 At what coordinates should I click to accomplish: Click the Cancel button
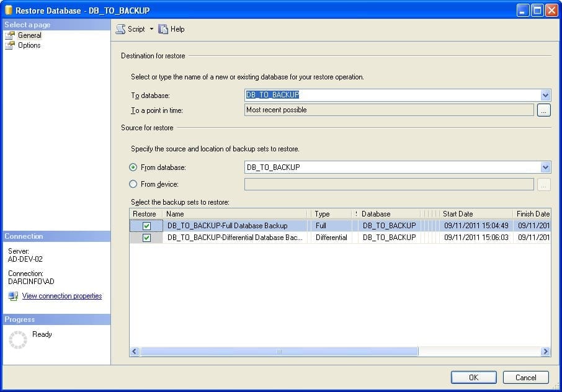[526, 377]
